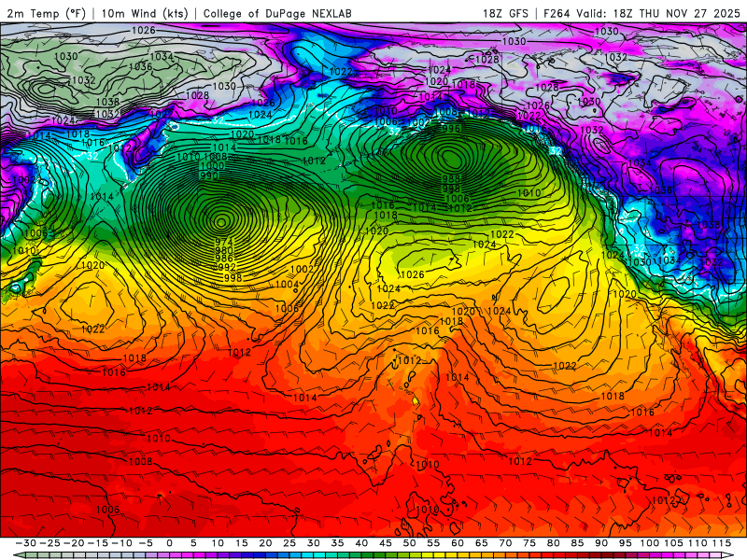Click the 5 value on the temperature scale
The image size is (747, 560).
(x=193, y=543)
